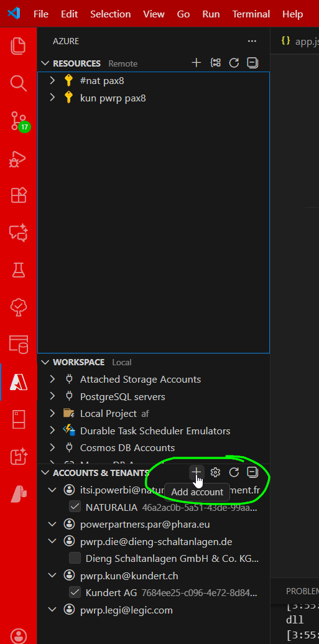Viewport: 319px width, 644px height.
Task: Select the PROBLEMS panel tab
Action: [302, 590]
